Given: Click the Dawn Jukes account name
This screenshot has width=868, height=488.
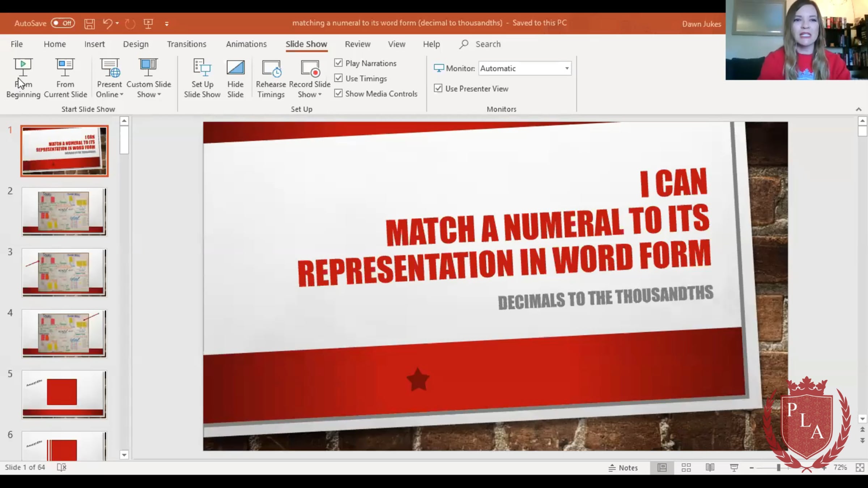Looking at the screenshot, I should click(x=702, y=24).
